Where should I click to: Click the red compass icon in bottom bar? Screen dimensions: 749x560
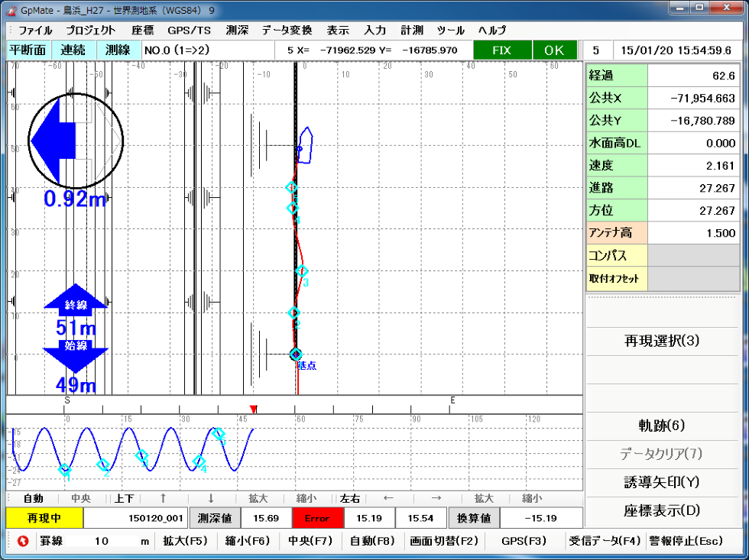(23, 541)
